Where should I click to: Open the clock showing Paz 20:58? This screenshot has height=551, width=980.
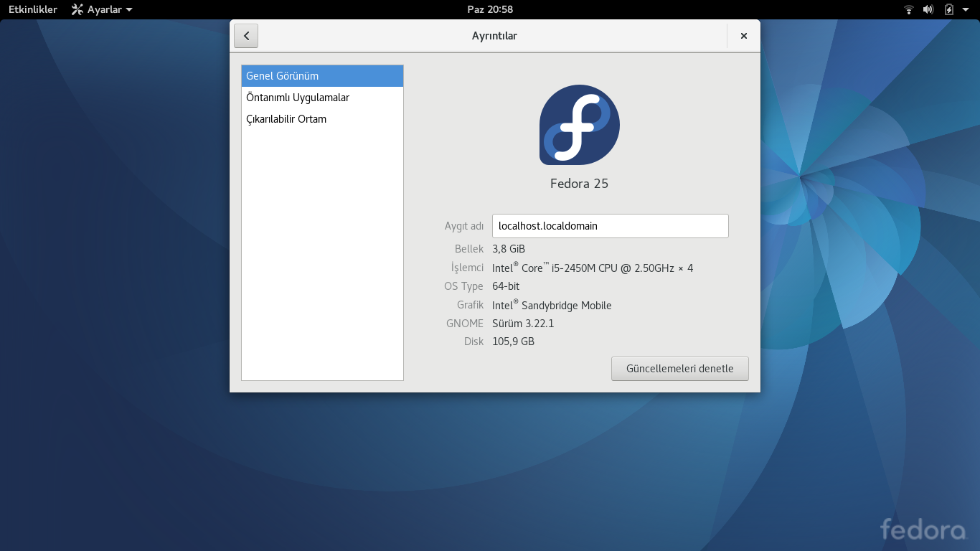pyautogui.click(x=490, y=9)
